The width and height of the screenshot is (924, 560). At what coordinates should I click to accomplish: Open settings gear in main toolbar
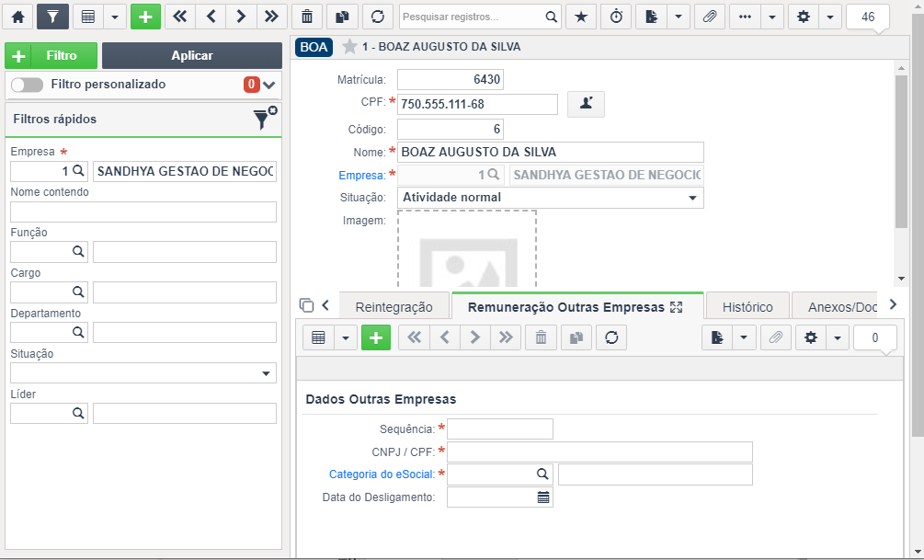804,17
